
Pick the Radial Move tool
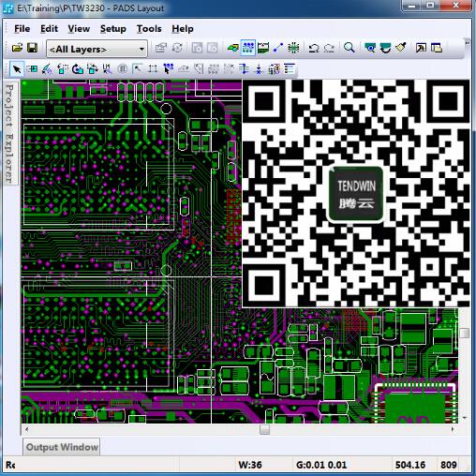[x=47, y=69]
